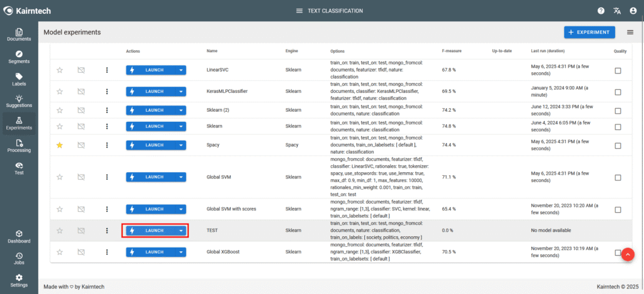Launch the KerasMLPClassifier experiment
The width and height of the screenshot is (644, 294).
click(151, 91)
